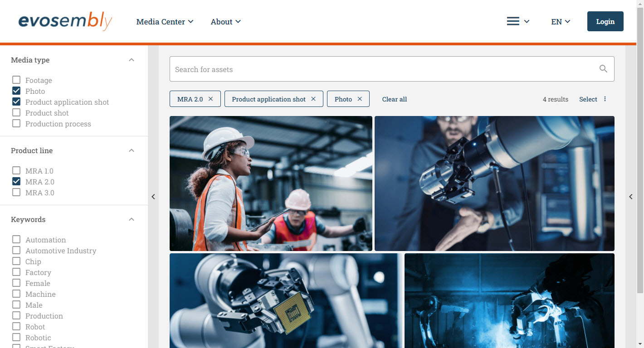644x348 pixels.
Task: Click the search magnifier icon
Action: 603,69
